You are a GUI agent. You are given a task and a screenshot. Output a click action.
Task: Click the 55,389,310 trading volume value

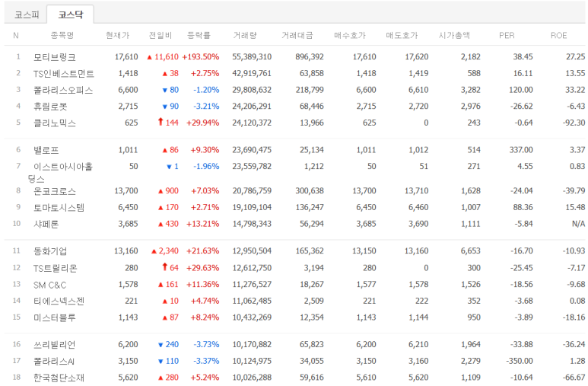(252, 57)
